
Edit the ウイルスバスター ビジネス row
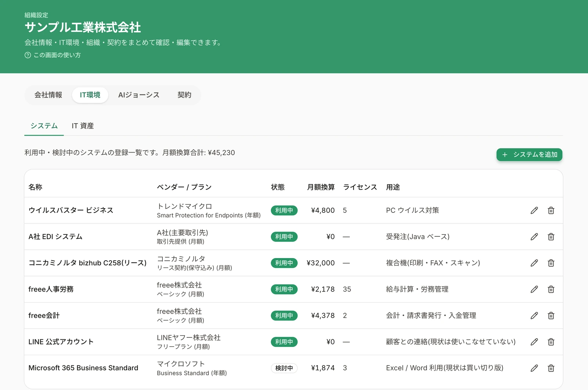click(534, 210)
